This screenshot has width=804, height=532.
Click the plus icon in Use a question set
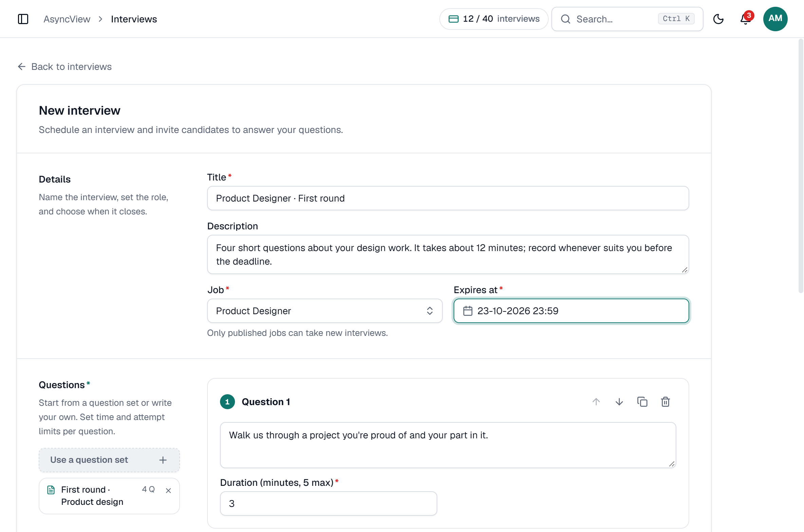(x=163, y=460)
